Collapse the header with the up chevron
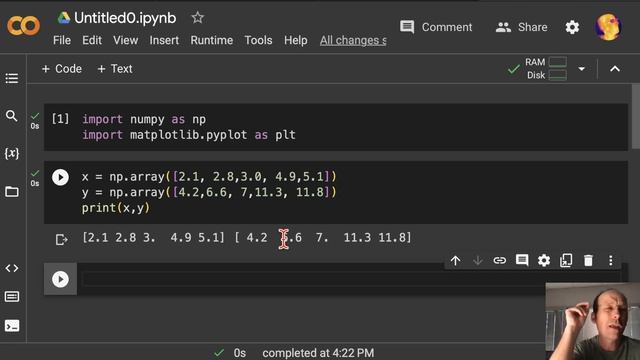The image size is (640, 360). pos(615,69)
